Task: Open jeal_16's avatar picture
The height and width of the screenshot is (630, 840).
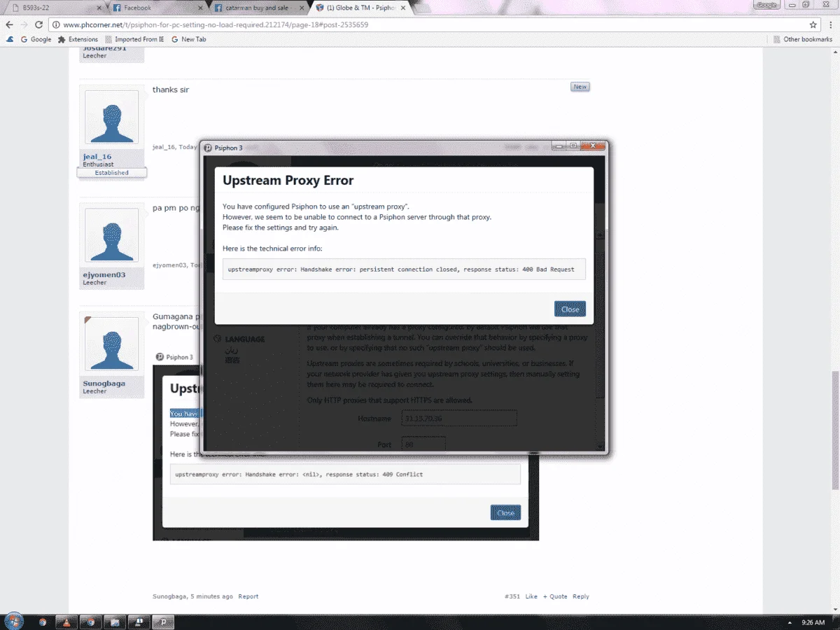Action: pyautogui.click(x=111, y=118)
